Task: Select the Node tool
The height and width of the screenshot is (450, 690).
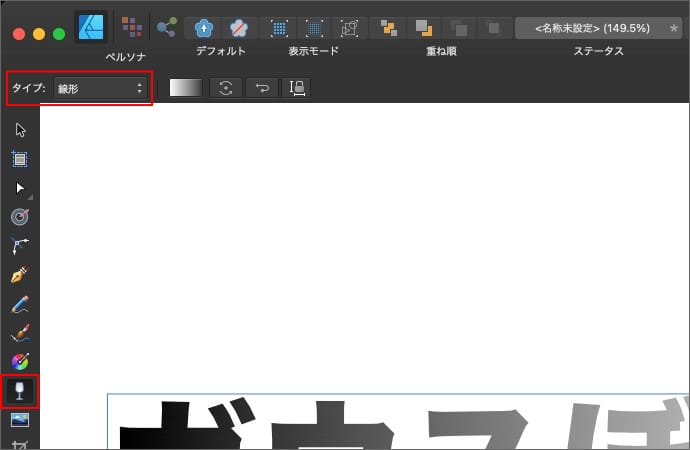Action: pos(19,187)
